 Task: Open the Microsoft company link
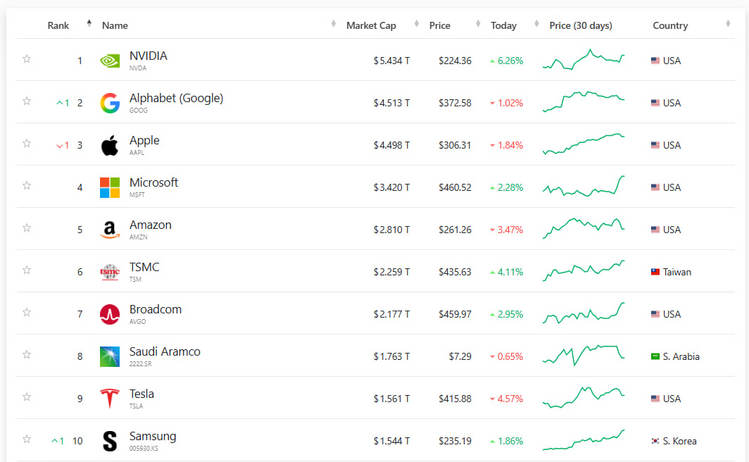[153, 183]
